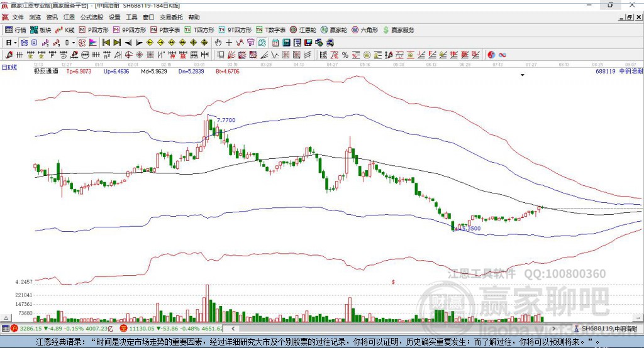Open the P四方形 square tool
The width and height of the screenshot is (644, 348).
coord(94,30)
